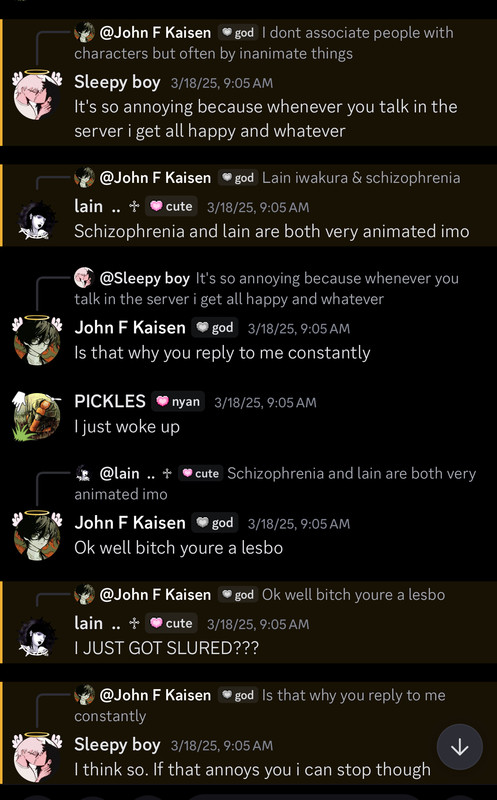This screenshot has width=497, height=800.
Task: Tap @lain reply preview above John F Kaisen's message
Action: pyautogui.click(x=276, y=483)
